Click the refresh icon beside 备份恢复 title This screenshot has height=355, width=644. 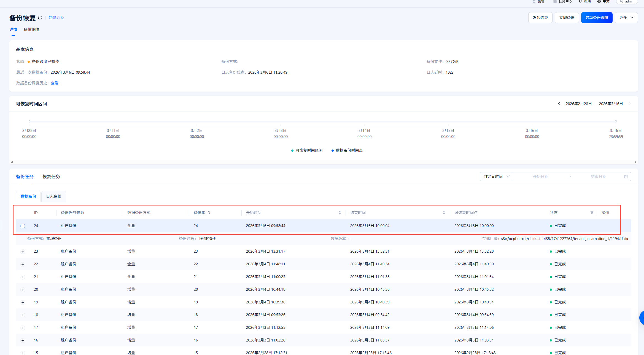pyautogui.click(x=40, y=18)
